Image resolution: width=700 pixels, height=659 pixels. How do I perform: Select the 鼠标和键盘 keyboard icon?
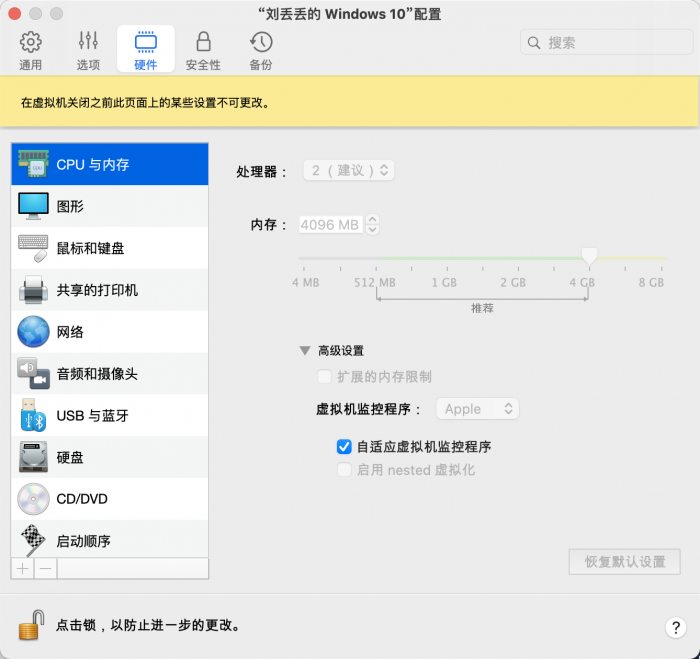pyautogui.click(x=33, y=248)
